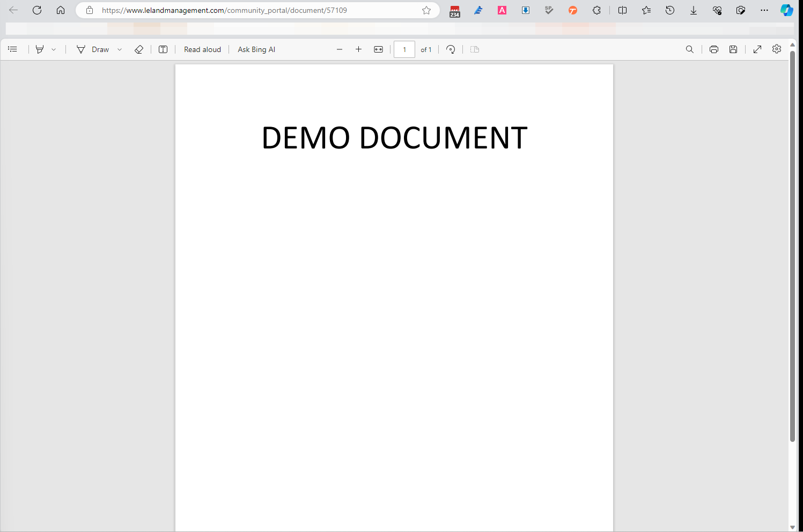Click the scrollbar down arrow

click(x=792, y=528)
